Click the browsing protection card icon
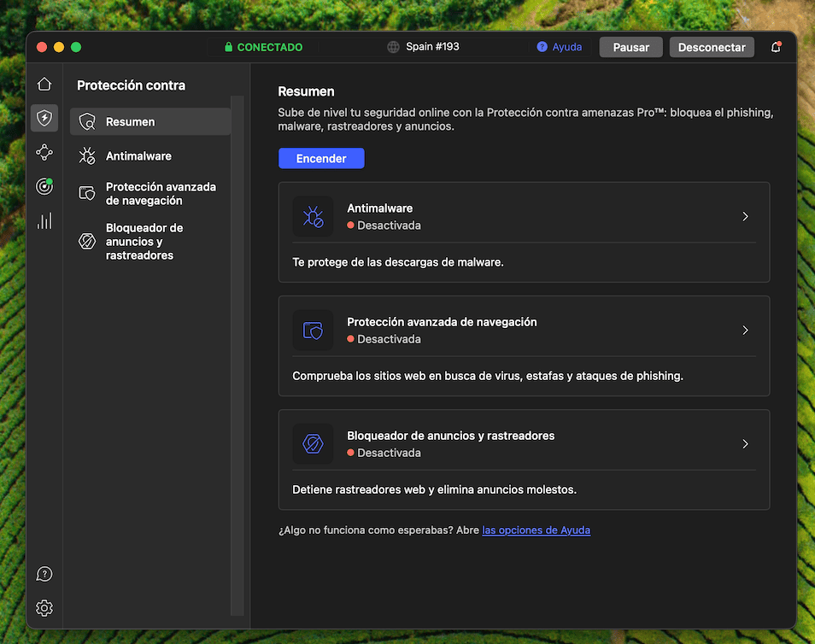Viewport: 815px width, 644px height. tap(313, 330)
